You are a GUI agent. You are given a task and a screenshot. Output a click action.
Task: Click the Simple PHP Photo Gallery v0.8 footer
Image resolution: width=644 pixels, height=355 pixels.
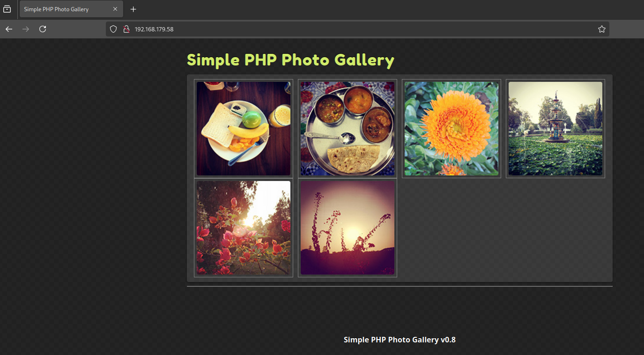point(400,340)
